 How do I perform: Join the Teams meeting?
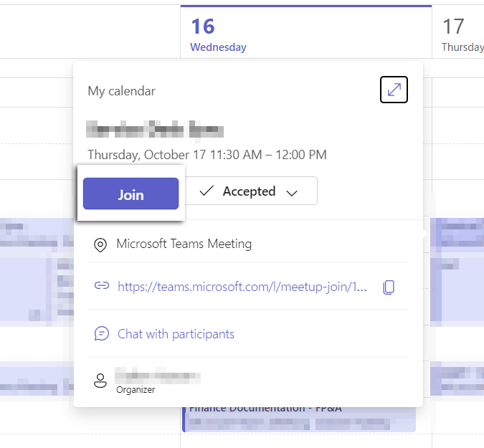click(131, 194)
